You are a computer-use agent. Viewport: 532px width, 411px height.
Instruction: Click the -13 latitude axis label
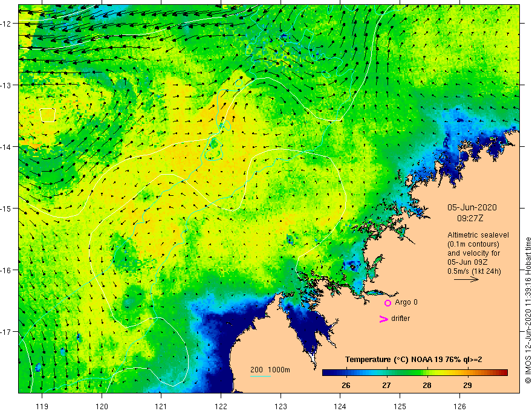click(7, 85)
